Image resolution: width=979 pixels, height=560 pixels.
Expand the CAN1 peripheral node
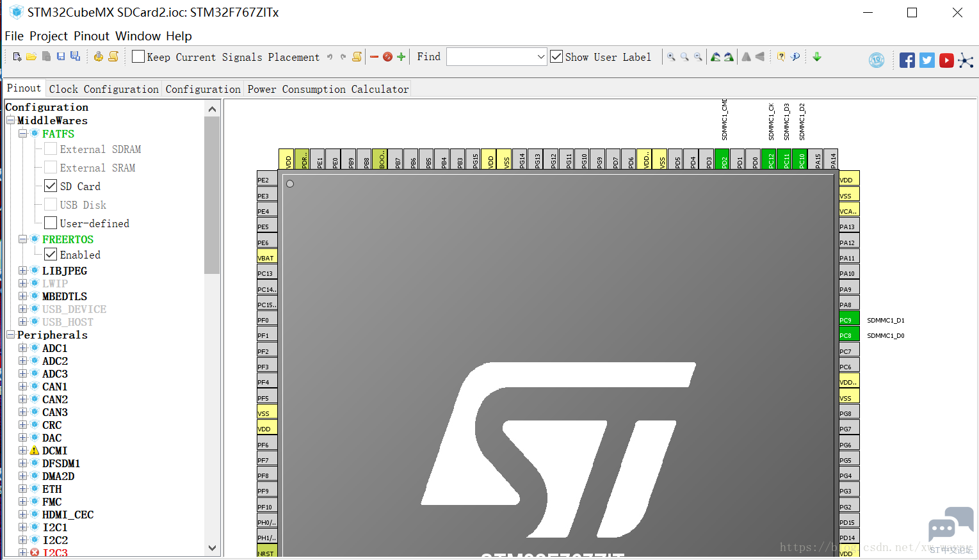[23, 387]
